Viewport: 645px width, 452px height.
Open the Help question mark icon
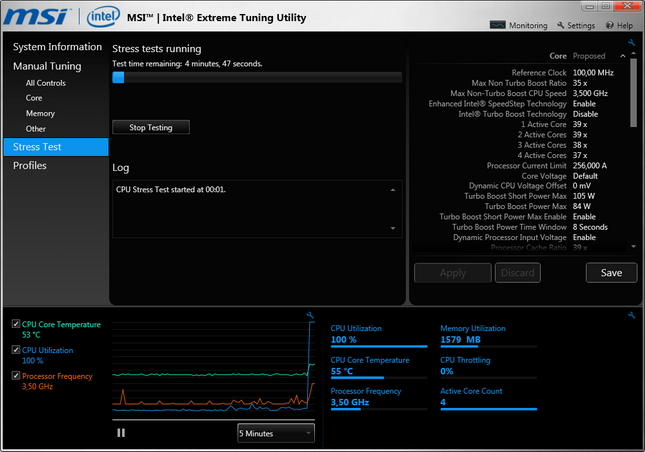click(x=610, y=25)
